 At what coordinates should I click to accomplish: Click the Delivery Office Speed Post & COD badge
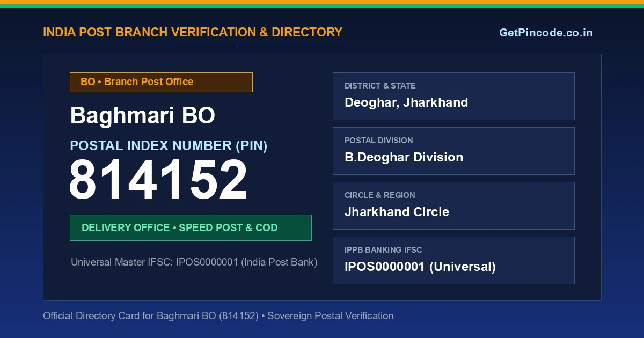(x=191, y=227)
